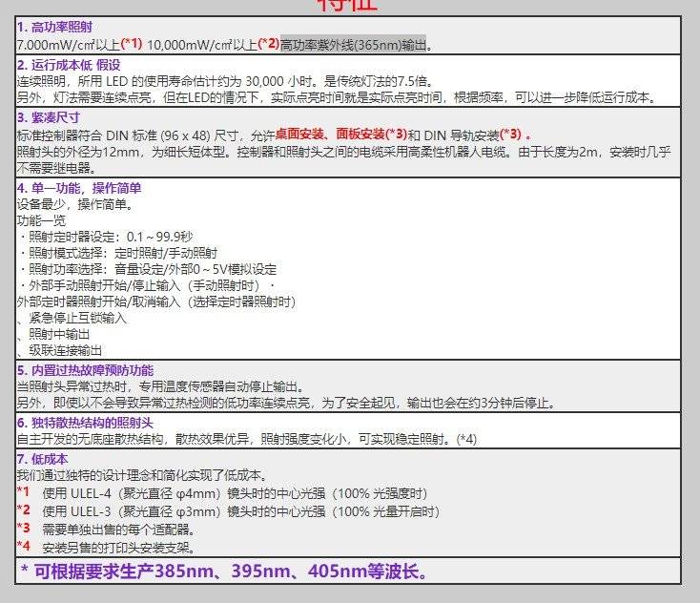The image size is (700, 603).
Task: Click the 照射功率选择 line
Action: [x=148, y=269]
